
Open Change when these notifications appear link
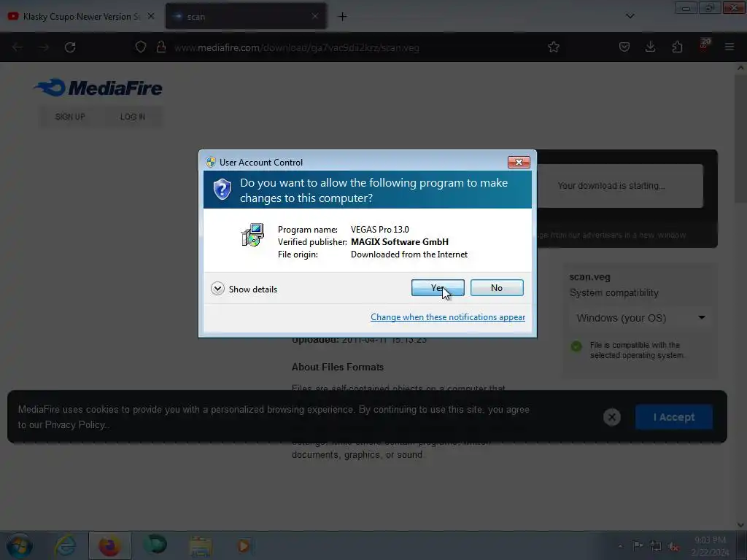point(448,317)
